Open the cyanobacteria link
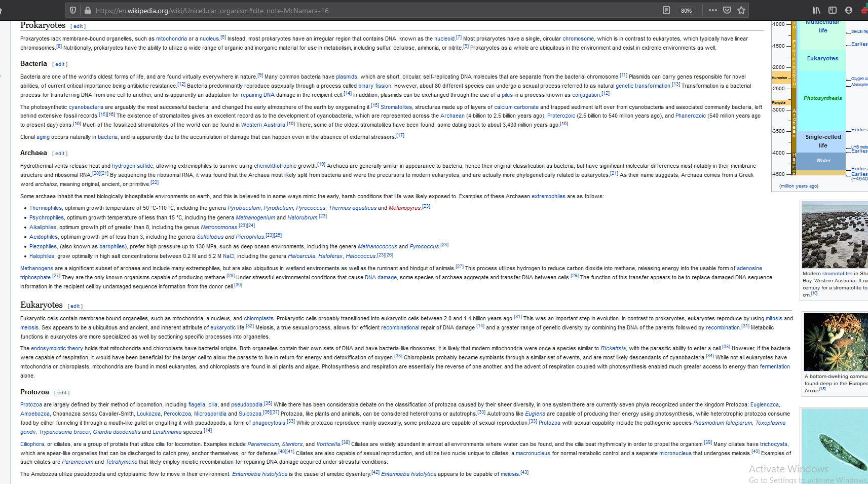Image resolution: width=868 pixels, height=484 pixels. [x=86, y=107]
